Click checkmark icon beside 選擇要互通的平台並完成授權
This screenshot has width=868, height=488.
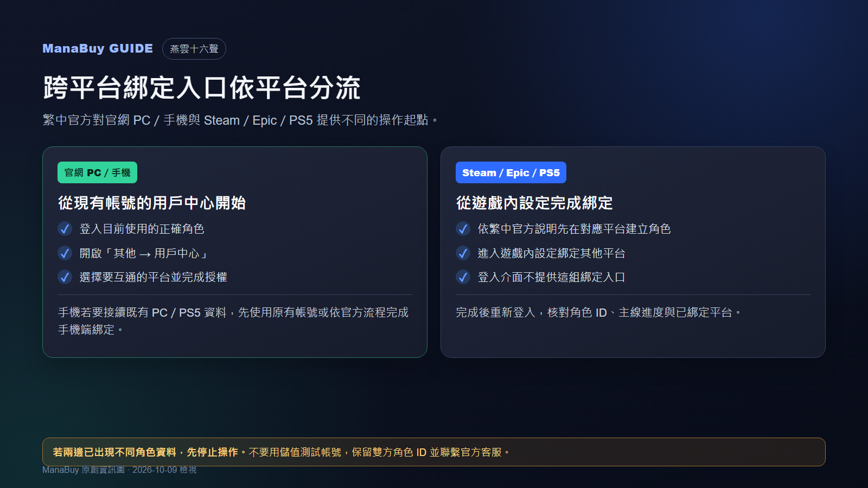(65, 277)
